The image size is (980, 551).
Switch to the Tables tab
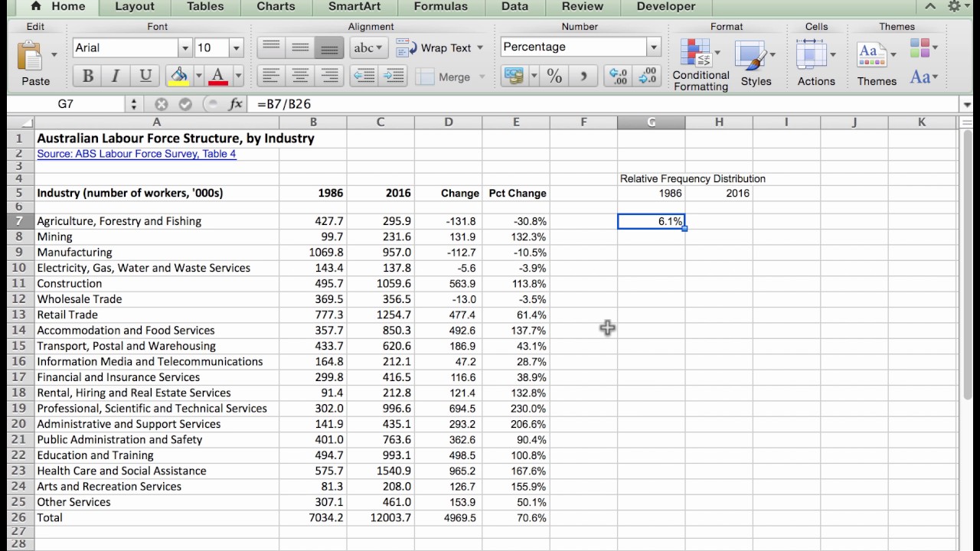[205, 7]
